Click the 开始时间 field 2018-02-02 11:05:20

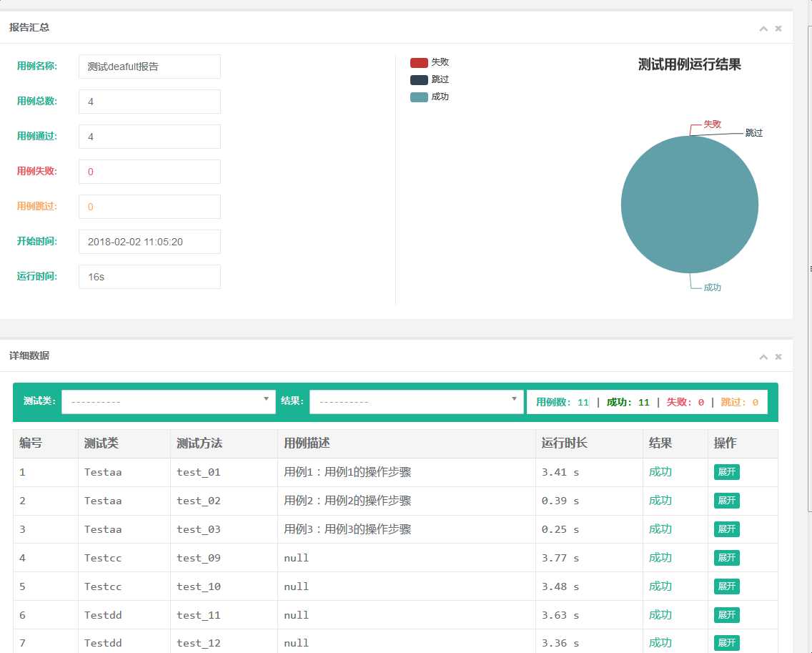149,242
